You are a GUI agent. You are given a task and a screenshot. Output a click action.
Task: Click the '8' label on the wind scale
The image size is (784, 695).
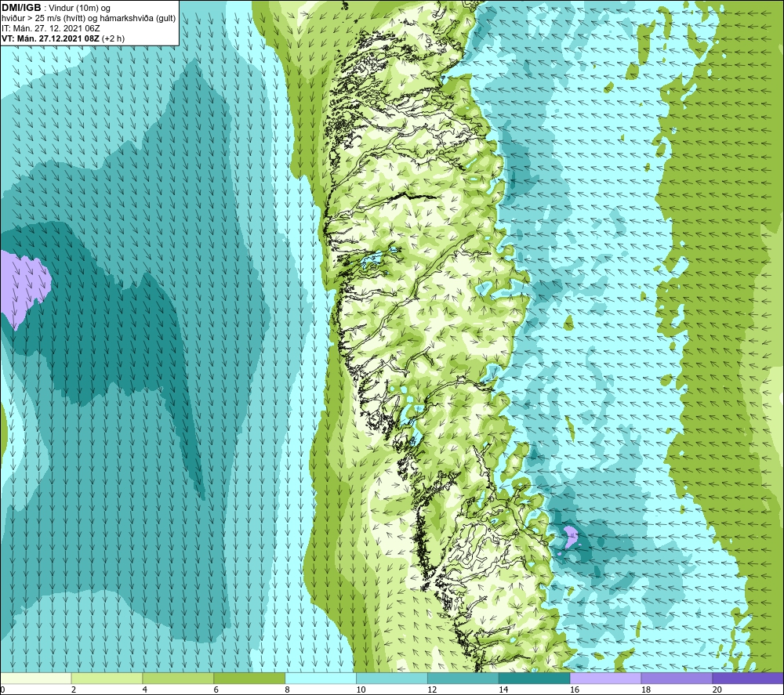288,690
